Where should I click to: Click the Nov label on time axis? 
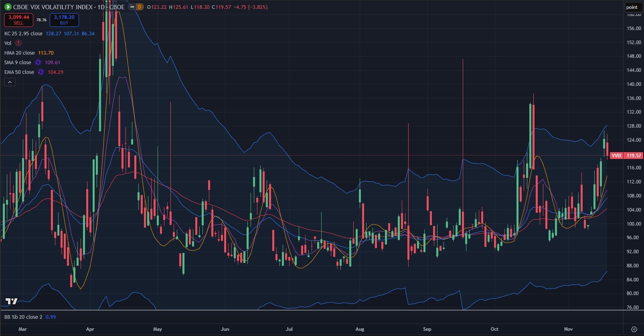pos(568,329)
